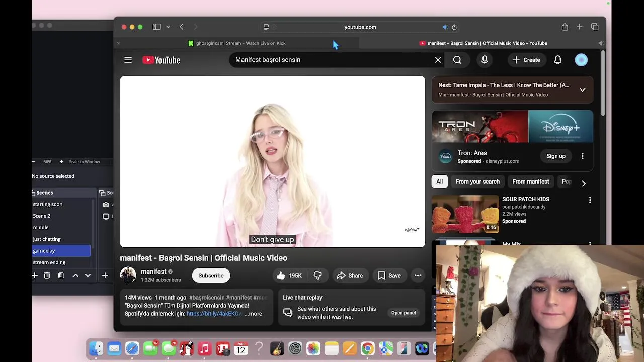Click Scale to Window in OBS

85,162
